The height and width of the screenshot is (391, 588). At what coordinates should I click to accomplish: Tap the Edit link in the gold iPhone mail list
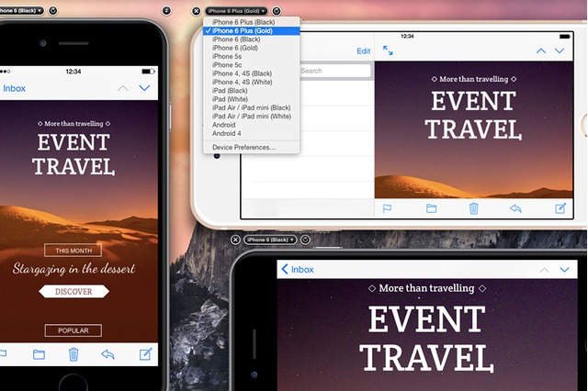tap(364, 51)
